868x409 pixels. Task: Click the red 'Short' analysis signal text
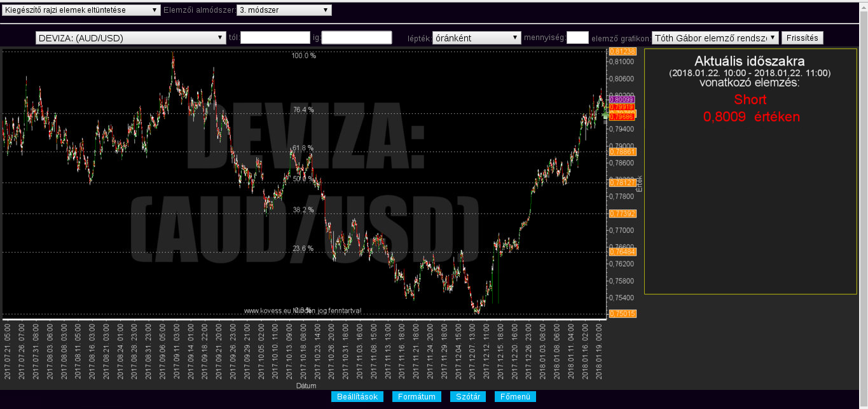coord(750,100)
